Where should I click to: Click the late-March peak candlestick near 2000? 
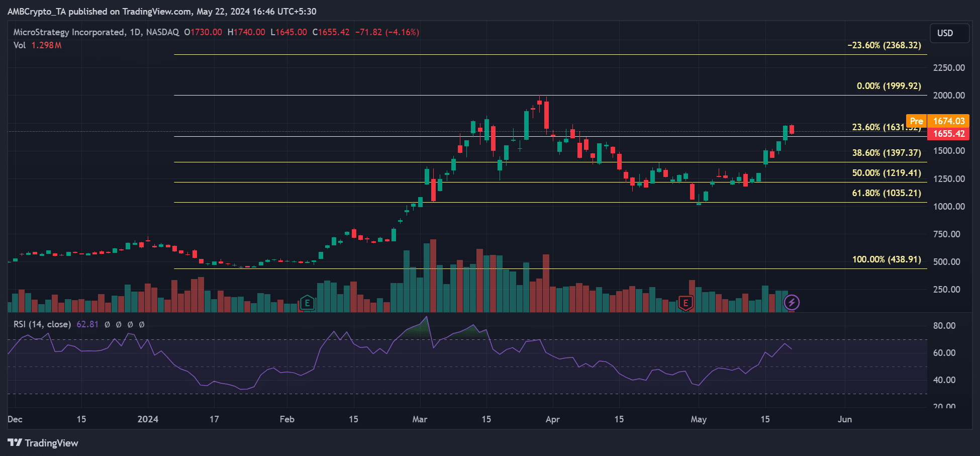[x=540, y=103]
